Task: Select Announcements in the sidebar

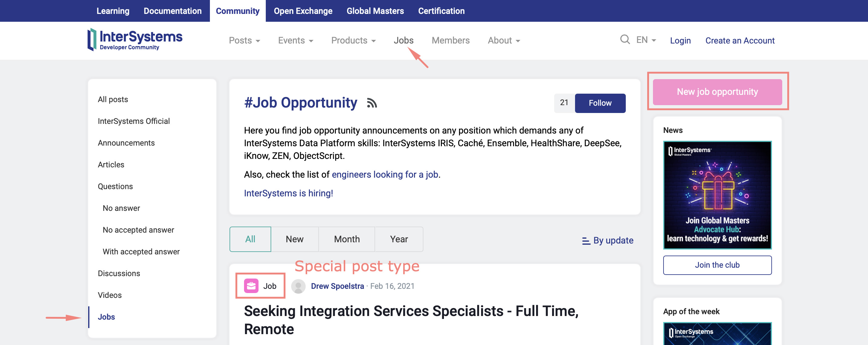Action: (x=126, y=143)
